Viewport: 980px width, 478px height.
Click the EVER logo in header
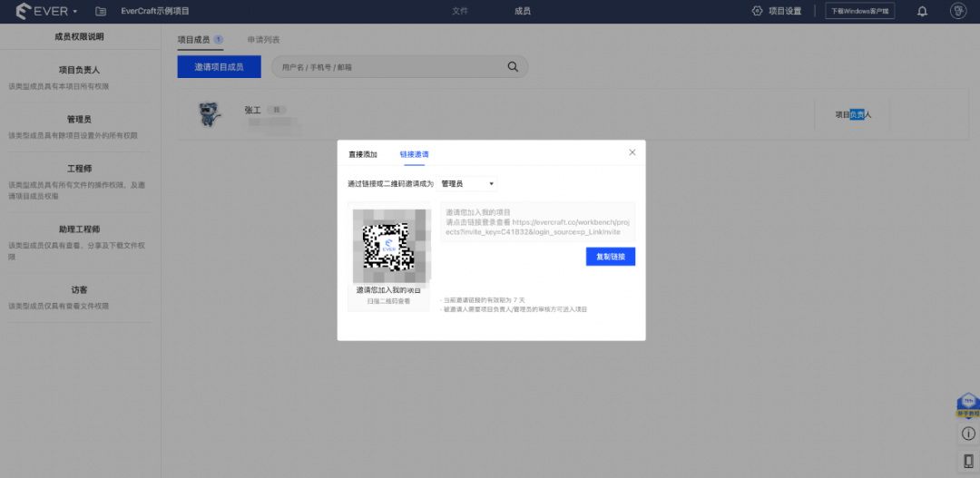pos(41,11)
